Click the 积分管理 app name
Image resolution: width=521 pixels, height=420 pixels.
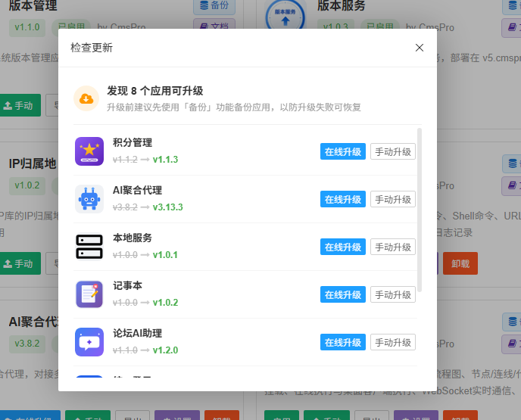click(133, 142)
